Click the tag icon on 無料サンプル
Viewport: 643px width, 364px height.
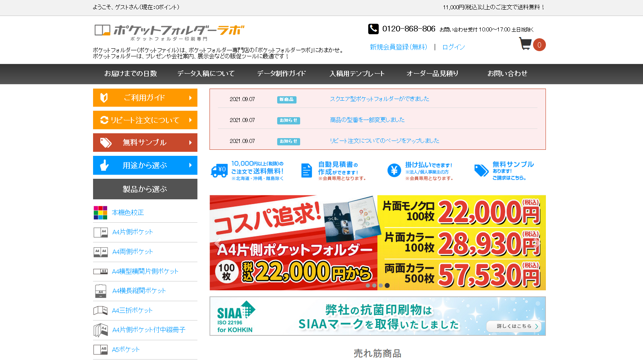(106, 143)
